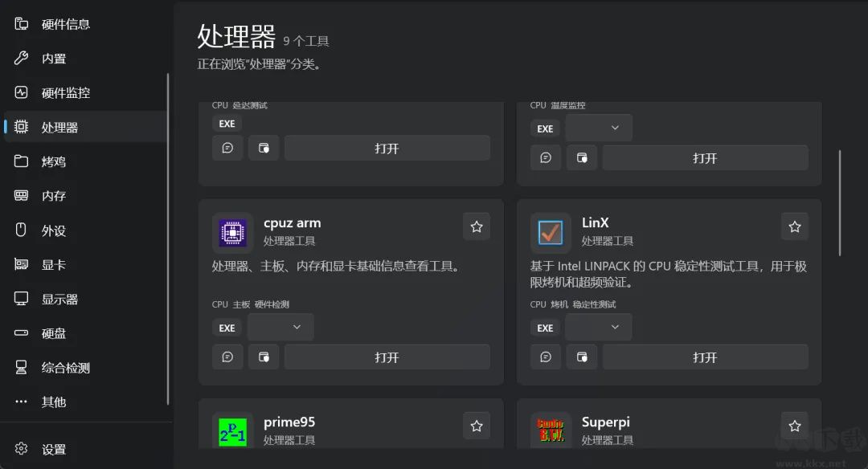The height and width of the screenshot is (469, 868).
Task: Click the Superpi app icon
Action: (551, 431)
